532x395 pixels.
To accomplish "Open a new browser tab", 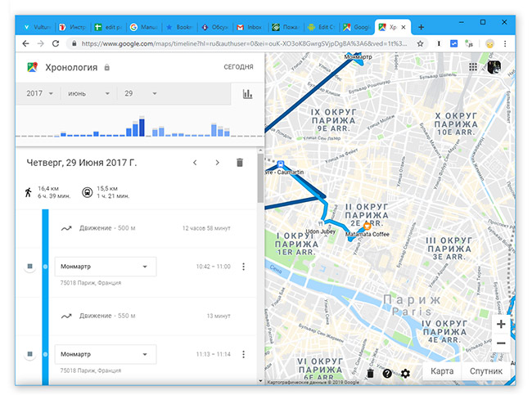I will (x=421, y=27).
